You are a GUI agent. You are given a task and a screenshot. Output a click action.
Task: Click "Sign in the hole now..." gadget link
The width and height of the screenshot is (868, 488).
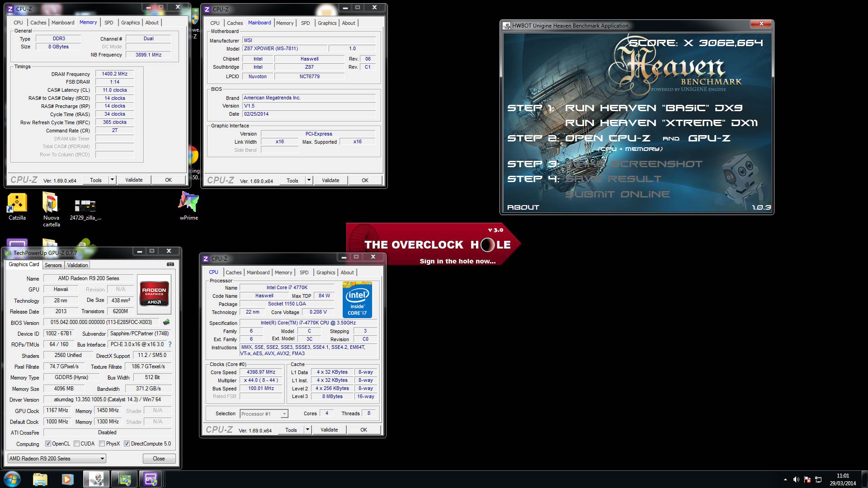pos(458,261)
